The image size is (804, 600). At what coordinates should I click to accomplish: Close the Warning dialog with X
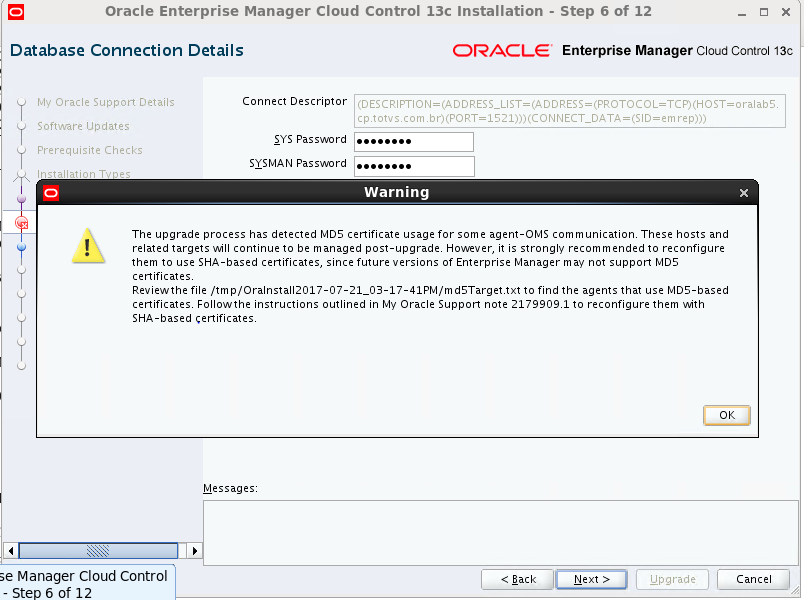point(744,193)
